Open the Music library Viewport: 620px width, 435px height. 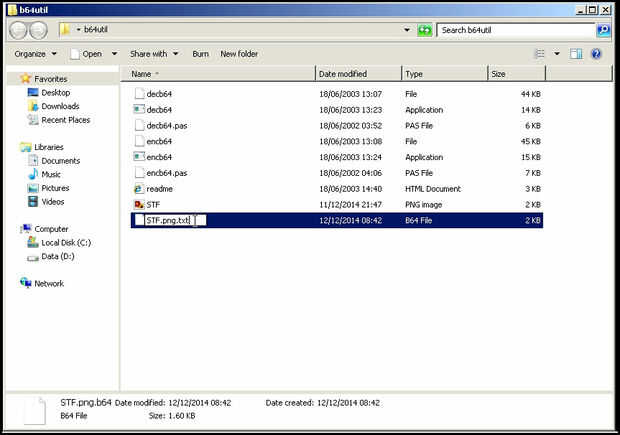click(51, 174)
